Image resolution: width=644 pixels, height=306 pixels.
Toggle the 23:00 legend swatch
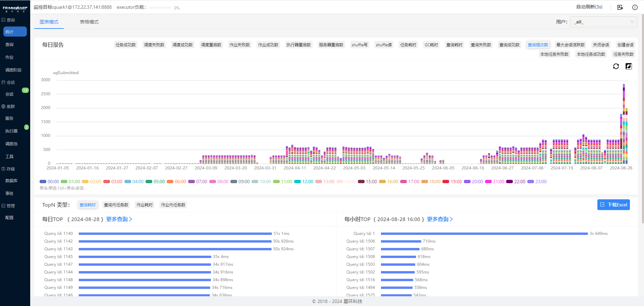point(531,182)
